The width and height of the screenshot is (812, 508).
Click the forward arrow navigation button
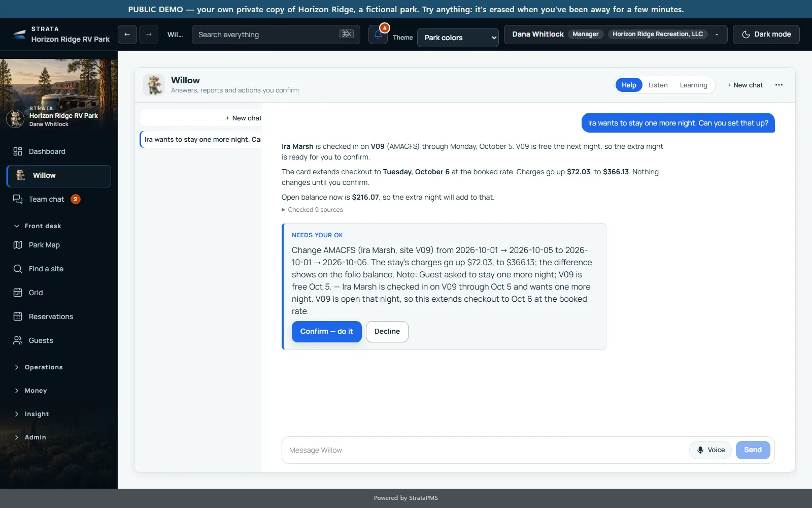point(149,35)
